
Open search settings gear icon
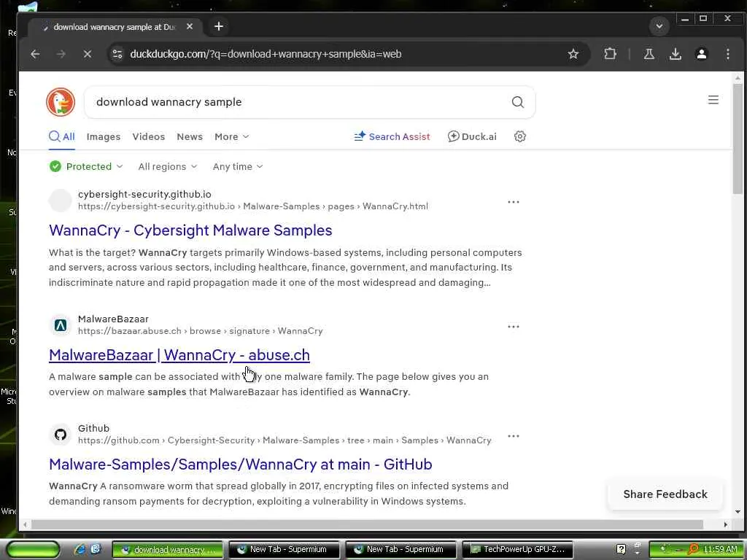tap(519, 136)
